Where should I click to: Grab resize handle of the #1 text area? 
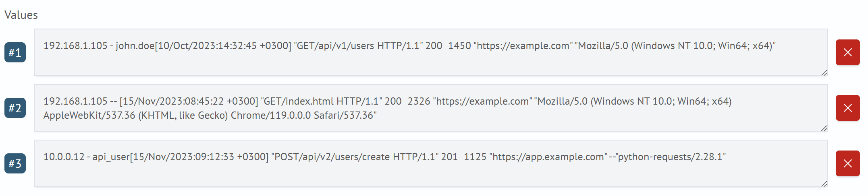(824, 73)
